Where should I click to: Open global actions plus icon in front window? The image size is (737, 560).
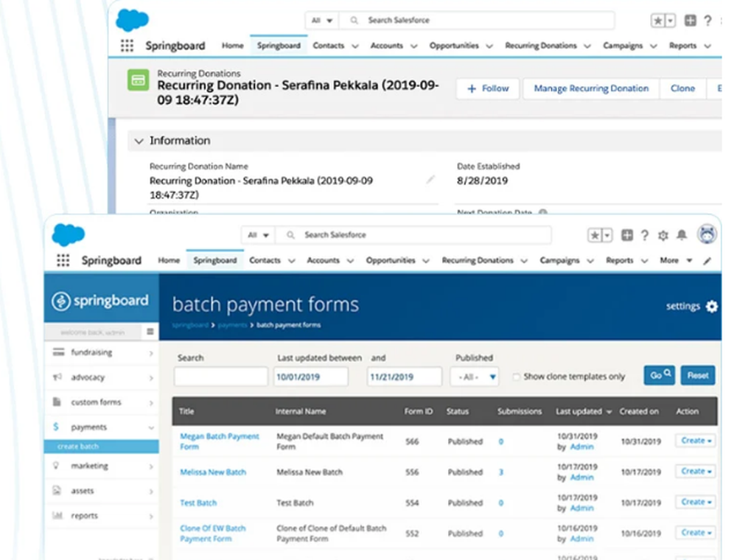tap(626, 235)
